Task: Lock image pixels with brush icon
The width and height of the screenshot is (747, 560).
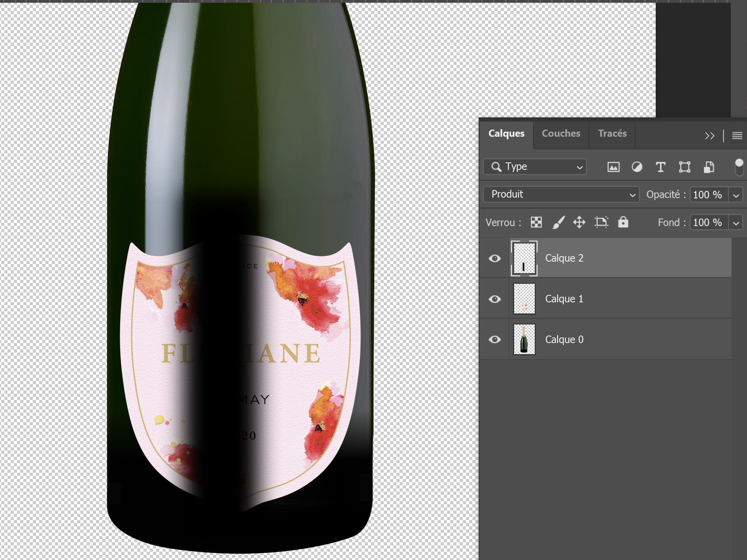Action: pyautogui.click(x=558, y=222)
